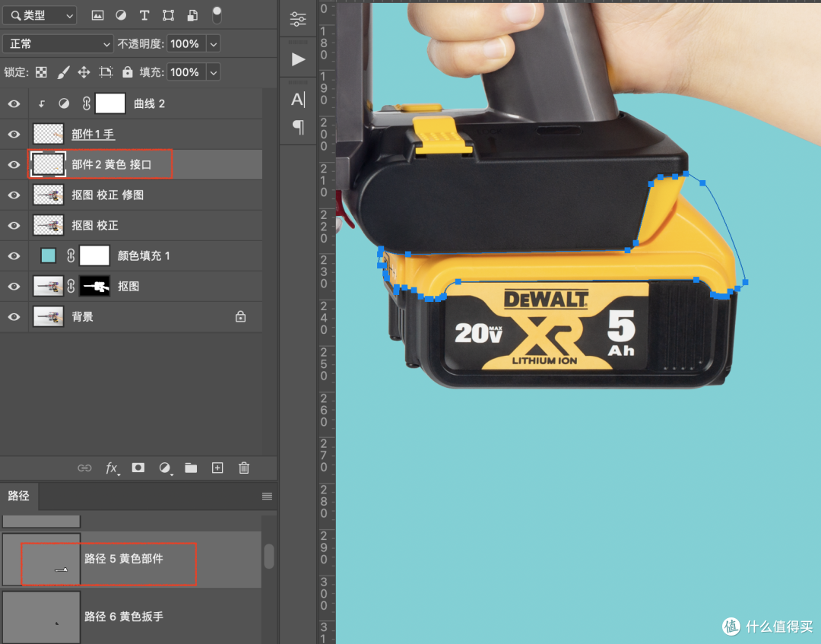The width and height of the screenshot is (821, 644).
Task: Delete layer trash icon
Action: point(244,468)
